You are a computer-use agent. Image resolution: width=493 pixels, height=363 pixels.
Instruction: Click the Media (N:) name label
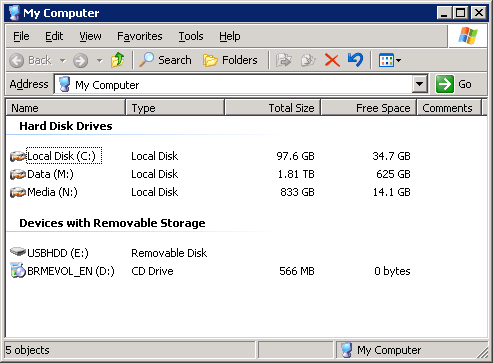[x=52, y=192]
